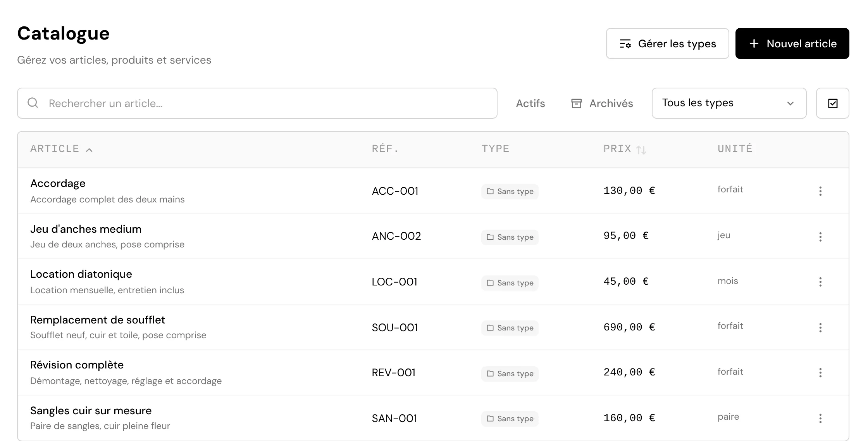Image resolution: width=868 pixels, height=441 pixels.
Task: Click the archive box icon beside Archivés
Action: click(x=577, y=103)
